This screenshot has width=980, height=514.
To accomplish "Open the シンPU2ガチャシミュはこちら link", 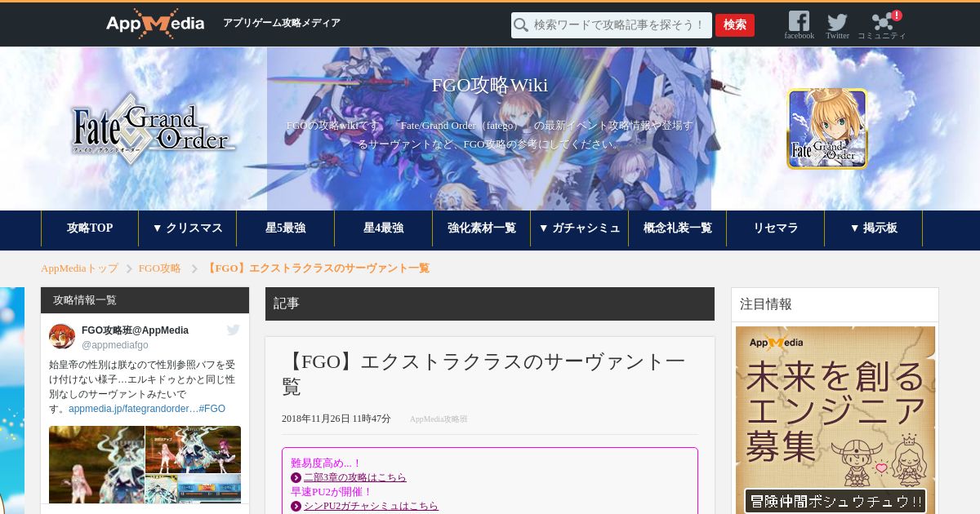I will pos(371,507).
